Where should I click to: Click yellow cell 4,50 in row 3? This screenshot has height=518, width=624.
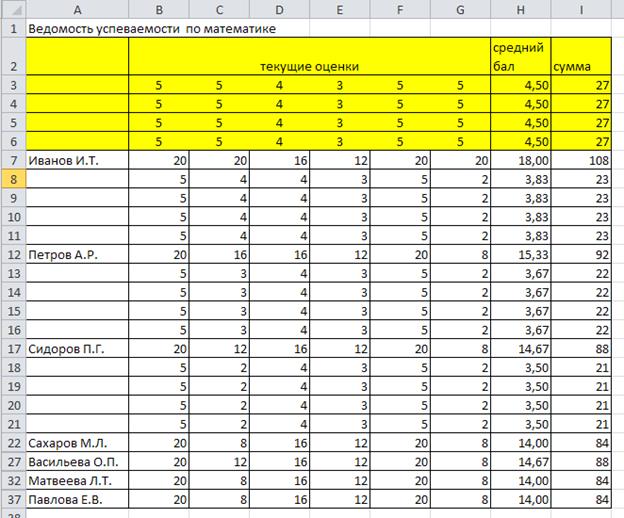(x=521, y=85)
